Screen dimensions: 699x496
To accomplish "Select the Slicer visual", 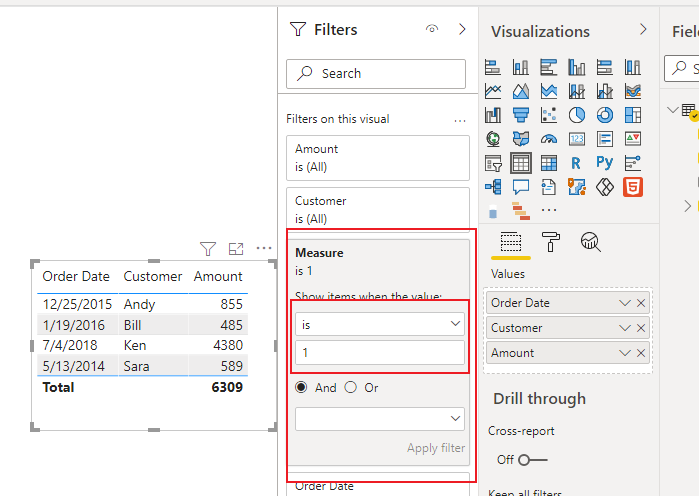I will (493, 163).
